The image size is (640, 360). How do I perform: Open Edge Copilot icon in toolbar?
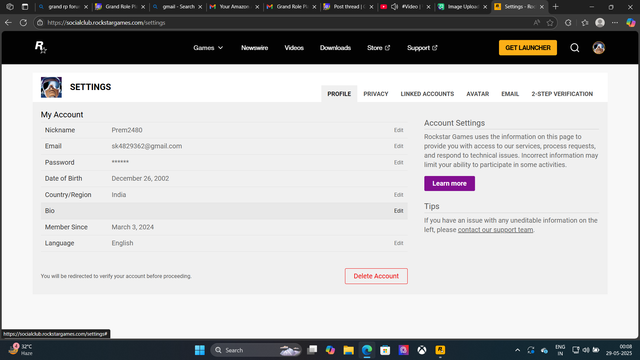[631, 22]
